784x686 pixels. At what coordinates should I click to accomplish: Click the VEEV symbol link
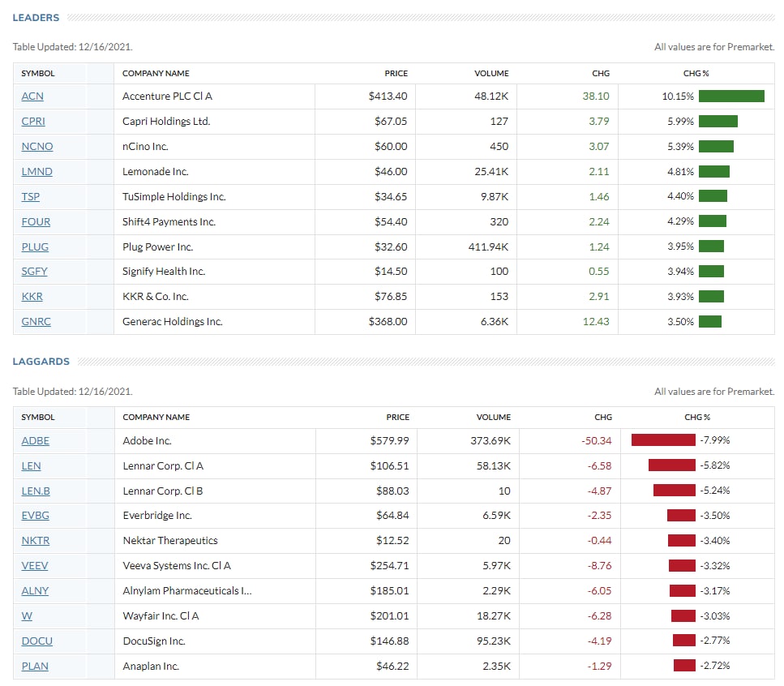click(35, 565)
